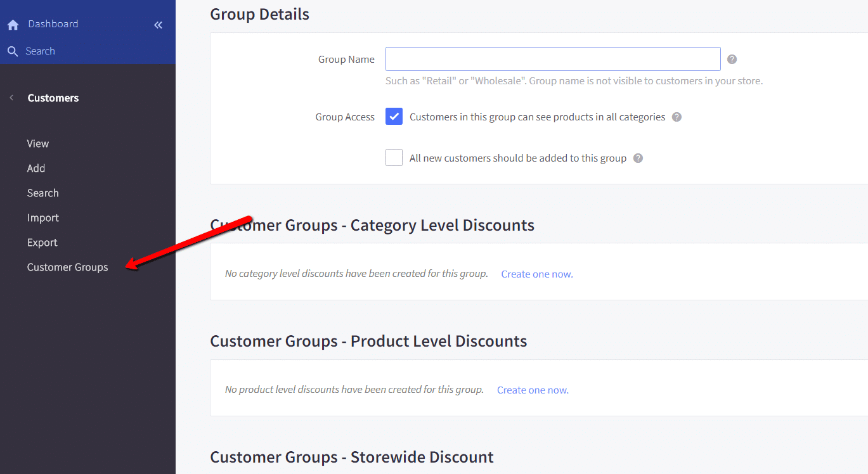Go back using the arrow beside Customers
Screen dimensions: 868x474
[x=11, y=98]
